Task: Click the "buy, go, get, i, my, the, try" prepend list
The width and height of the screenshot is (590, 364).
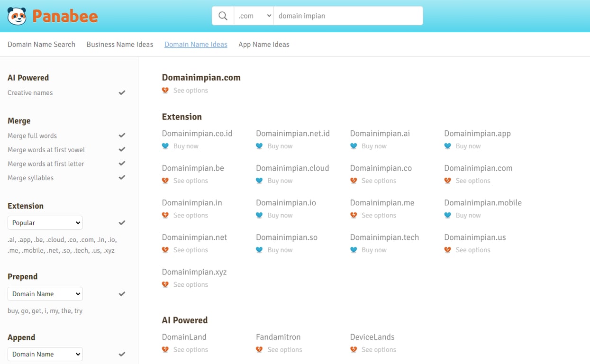Action: [x=45, y=311]
